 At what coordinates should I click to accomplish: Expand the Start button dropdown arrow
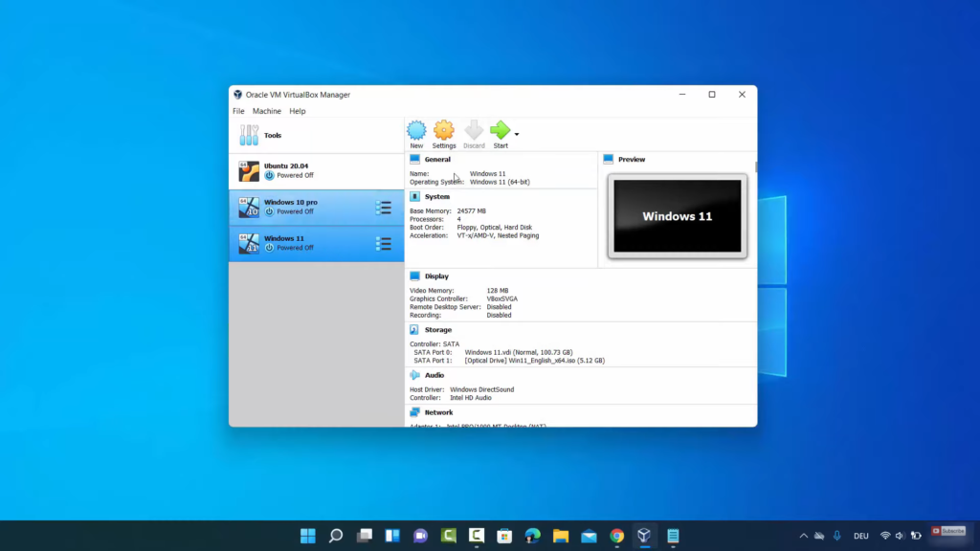[517, 135]
